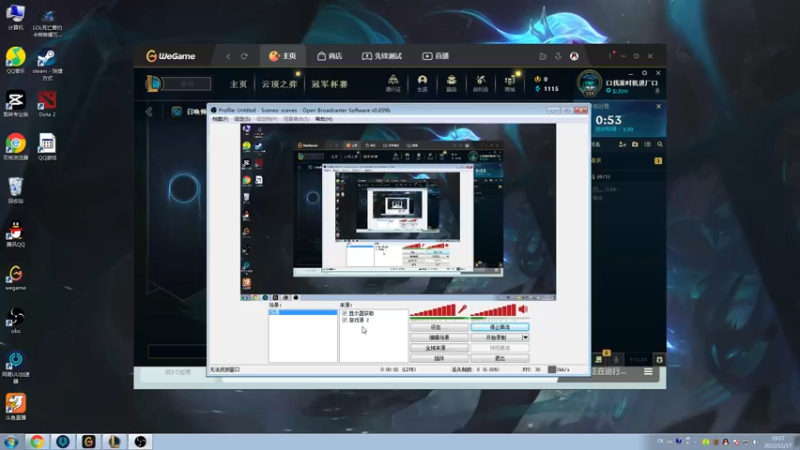Viewport: 800px width, 450px height.
Task: Open the WeGame 直播 tab
Action: click(435, 56)
